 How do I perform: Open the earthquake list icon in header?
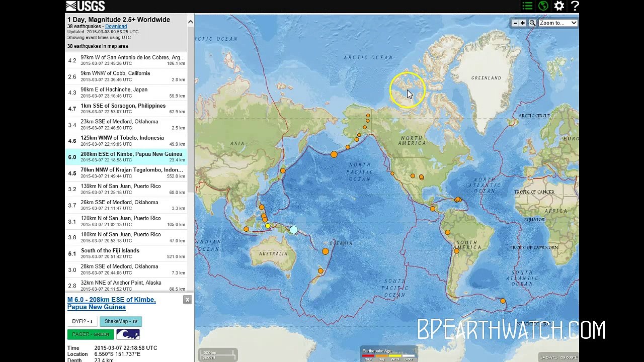[x=527, y=6]
